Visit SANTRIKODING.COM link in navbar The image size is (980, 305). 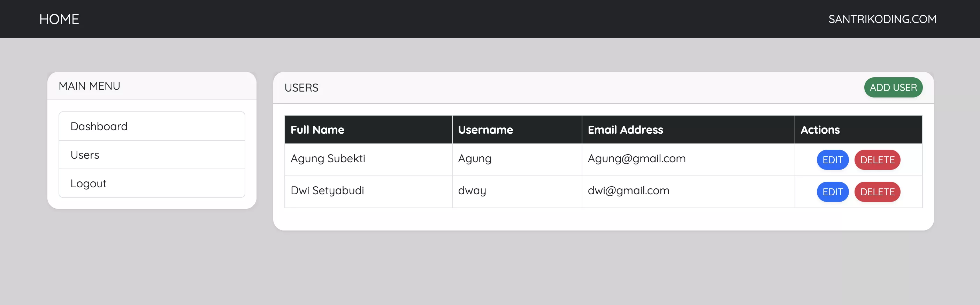pyautogui.click(x=882, y=19)
